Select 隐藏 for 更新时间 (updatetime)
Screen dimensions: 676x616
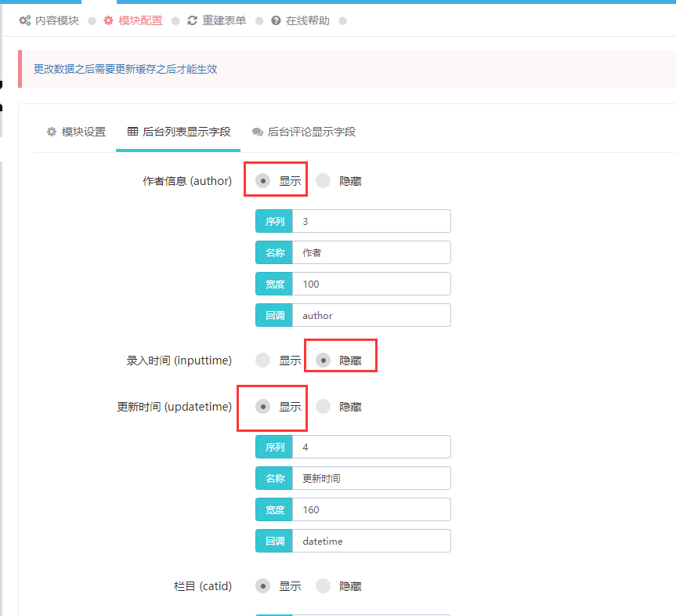[x=323, y=407]
